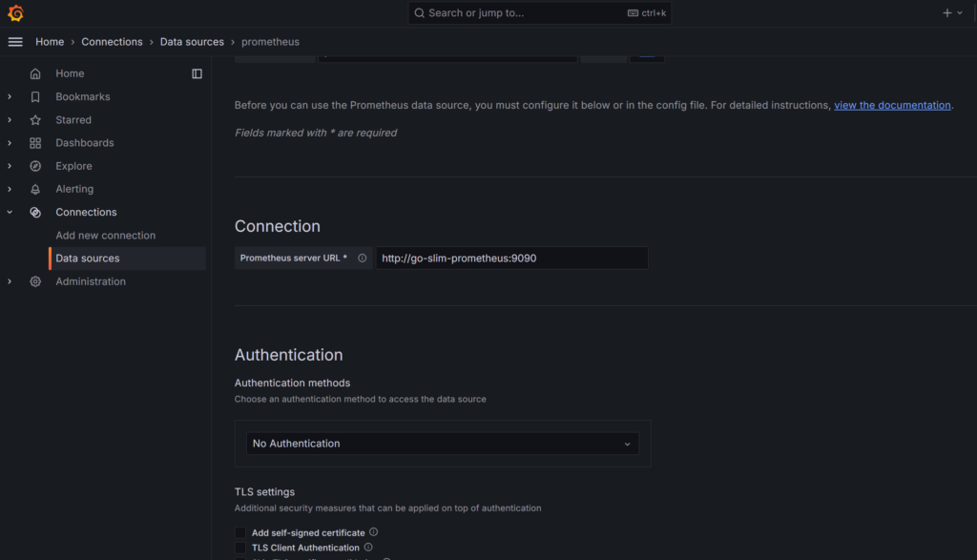
Task: Open the No Authentication method dropdown
Action: click(443, 444)
